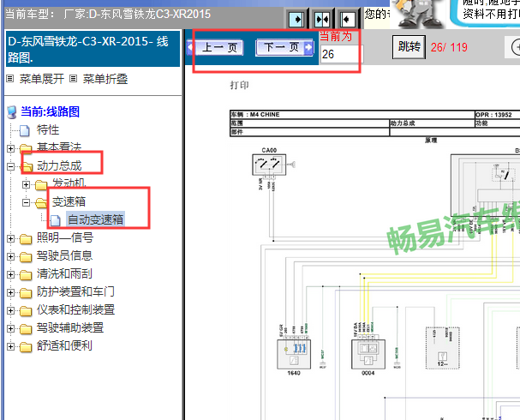Expand the 驾驶员信息 folder

[10, 256]
